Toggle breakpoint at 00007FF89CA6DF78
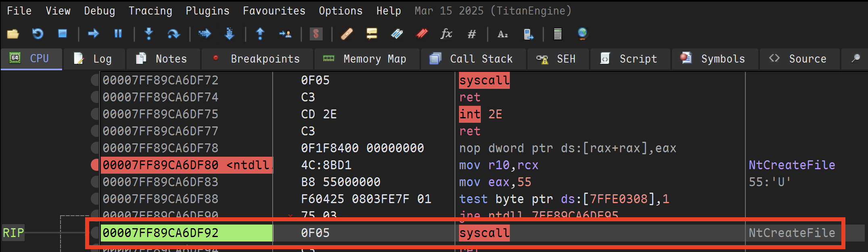The image size is (868, 252). (95, 148)
